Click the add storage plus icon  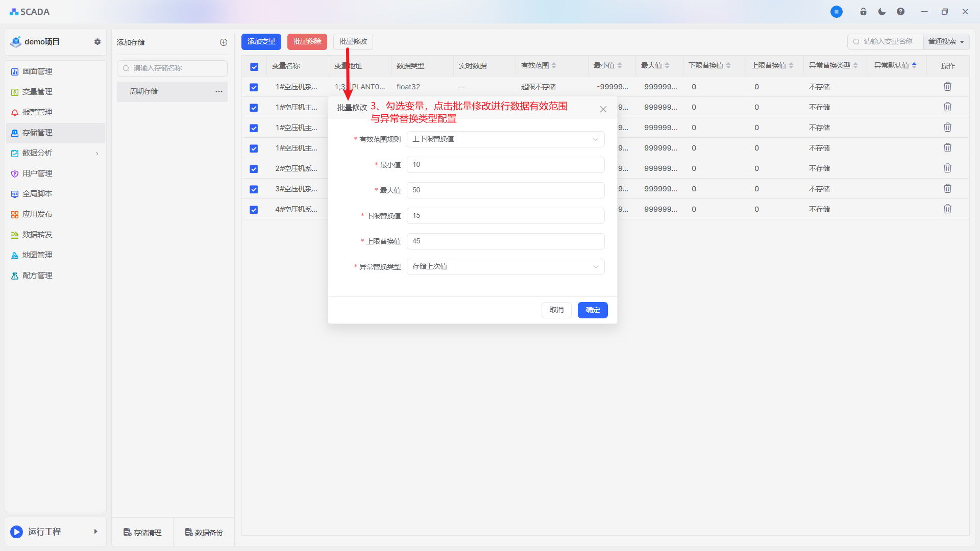pyautogui.click(x=224, y=42)
